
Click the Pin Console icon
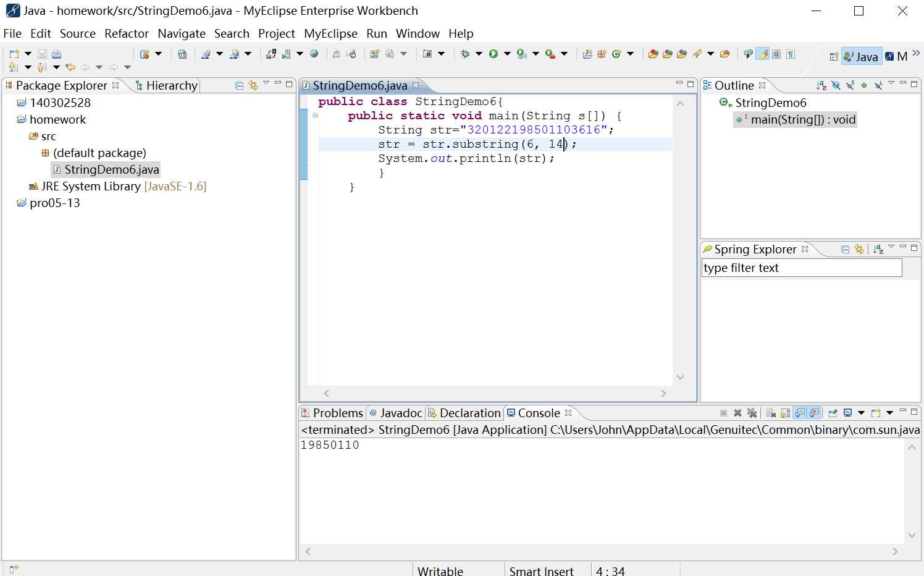833,413
